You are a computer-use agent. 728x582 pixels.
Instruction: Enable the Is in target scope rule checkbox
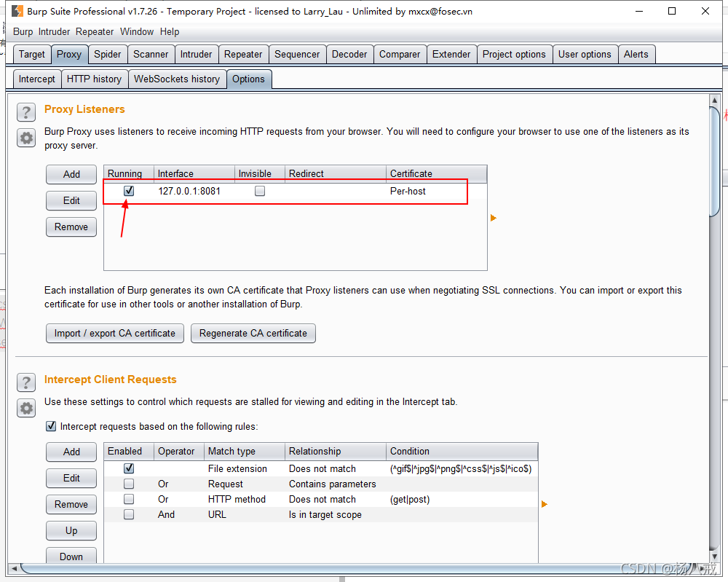click(129, 515)
